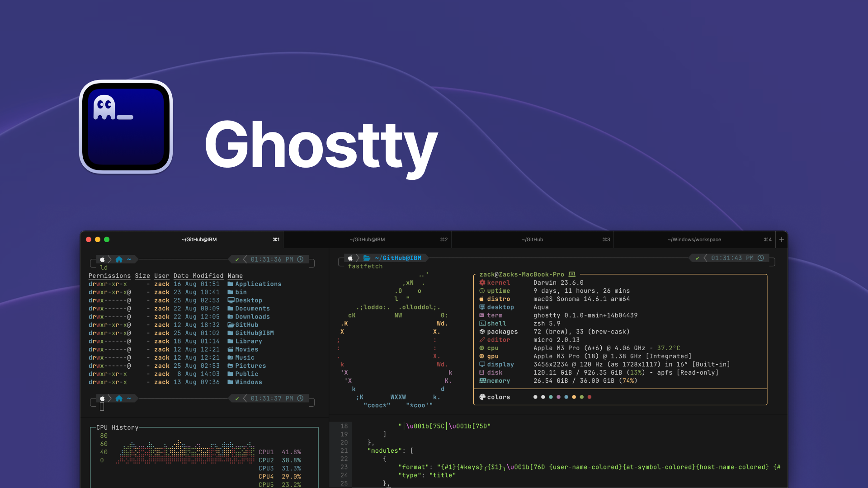The height and width of the screenshot is (488, 868).
Task: Open a new tab with the plus button
Action: [x=781, y=239]
